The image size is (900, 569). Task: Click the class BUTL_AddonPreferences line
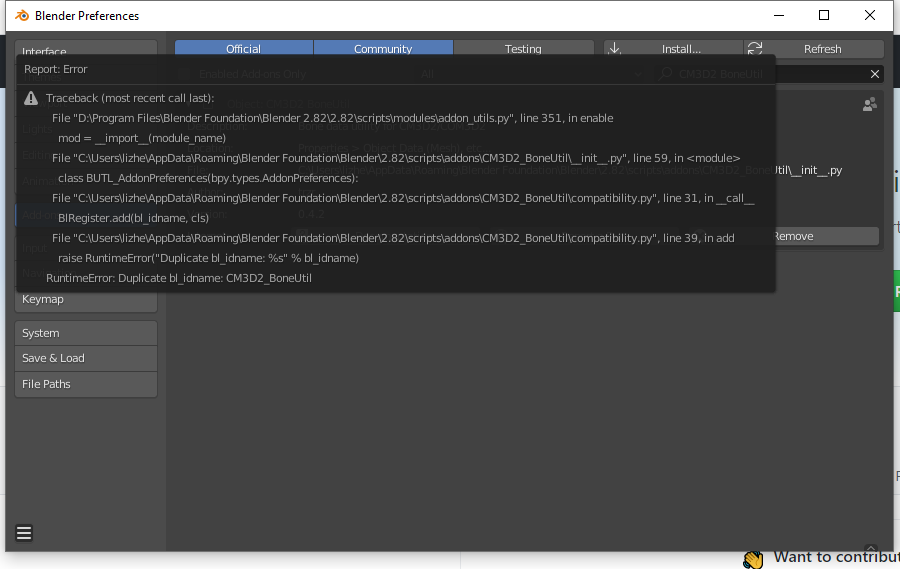pos(208,178)
